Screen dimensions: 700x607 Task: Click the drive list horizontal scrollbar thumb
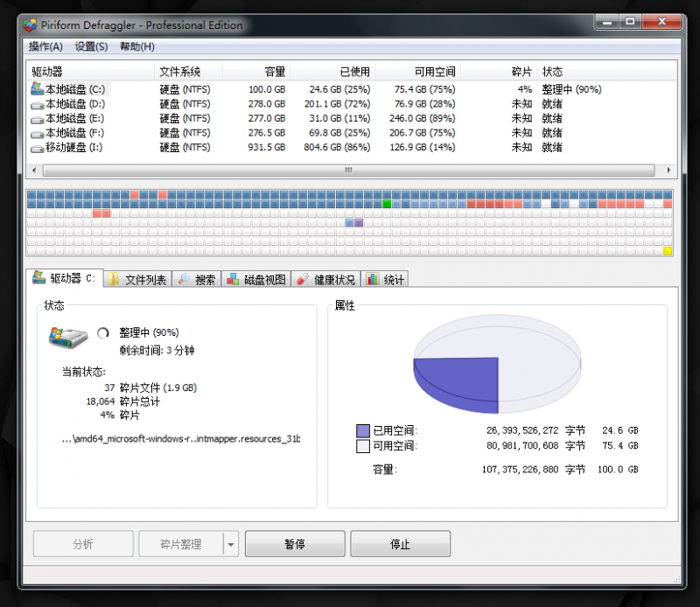(348, 170)
